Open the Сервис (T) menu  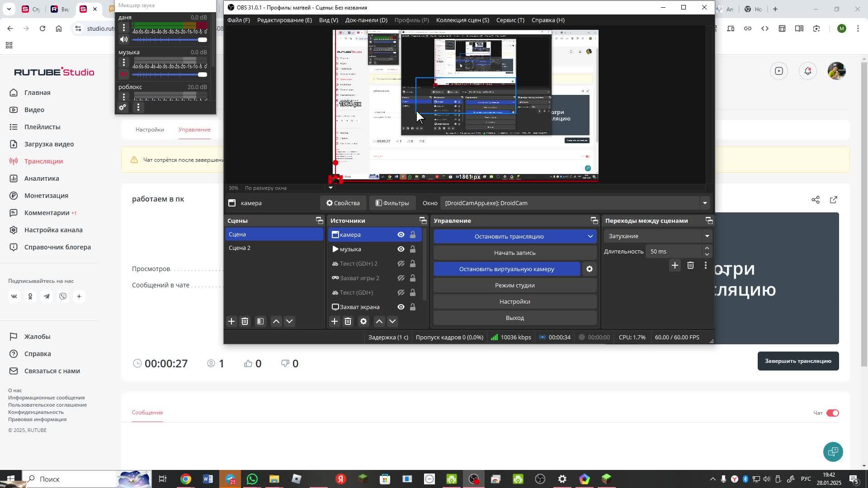pos(510,20)
